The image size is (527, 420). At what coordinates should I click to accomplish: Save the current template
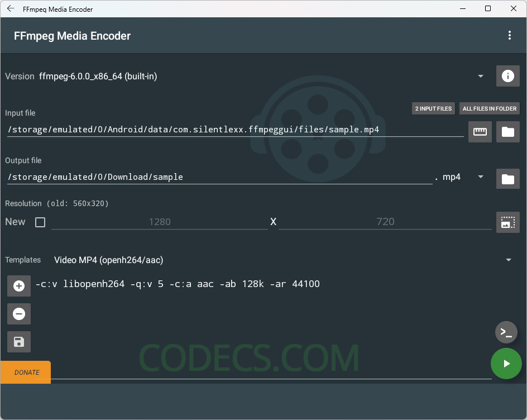(x=19, y=342)
